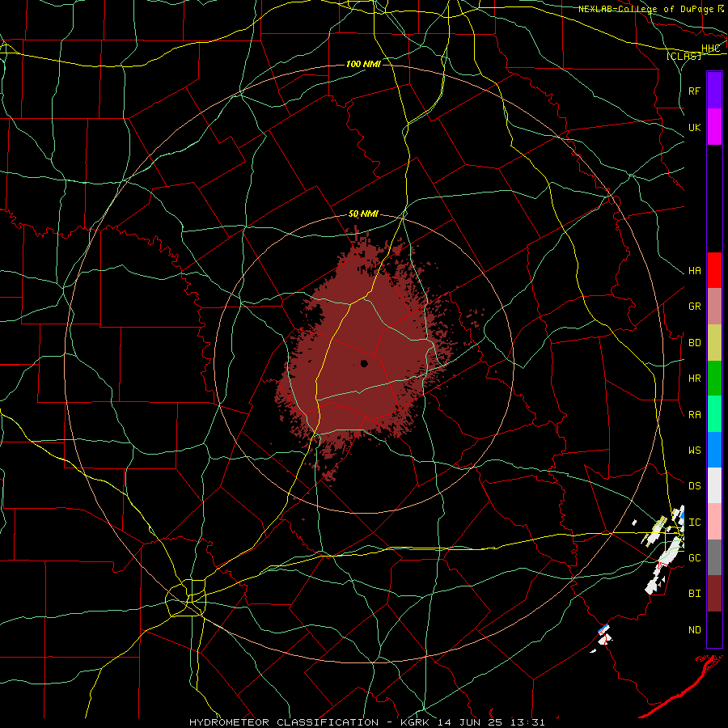The width and height of the screenshot is (728, 728).
Task: Click the ND legend label
Action: pyautogui.click(x=695, y=630)
